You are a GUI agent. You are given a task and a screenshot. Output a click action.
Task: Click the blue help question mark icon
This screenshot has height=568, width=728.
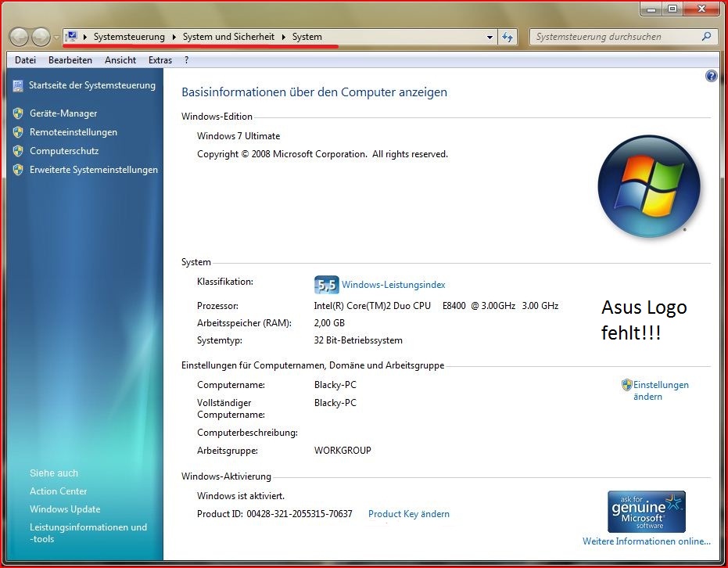pos(711,76)
